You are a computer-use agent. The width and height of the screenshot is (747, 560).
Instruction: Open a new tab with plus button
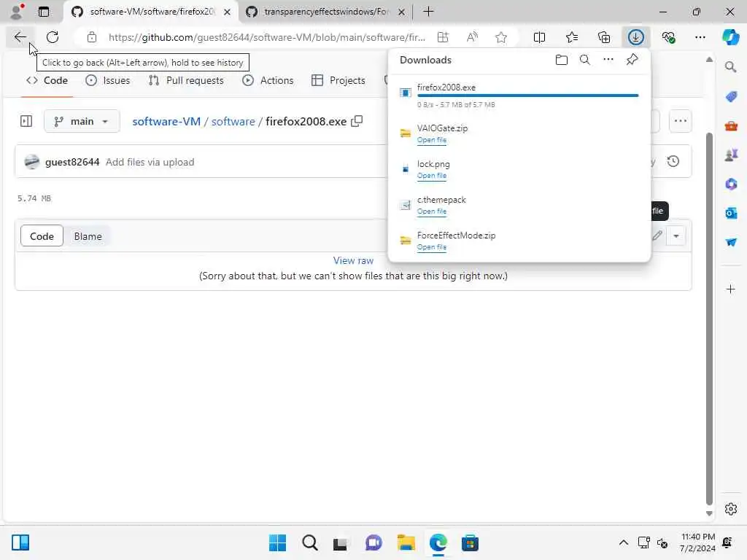click(x=428, y=12)
